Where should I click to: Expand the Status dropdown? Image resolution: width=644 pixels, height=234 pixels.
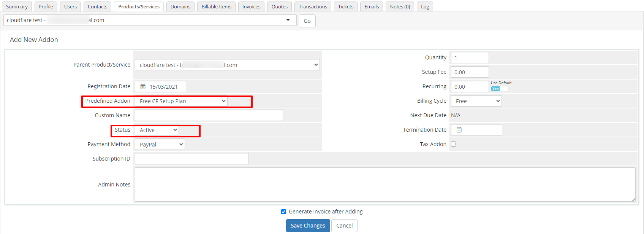point(157,130)
